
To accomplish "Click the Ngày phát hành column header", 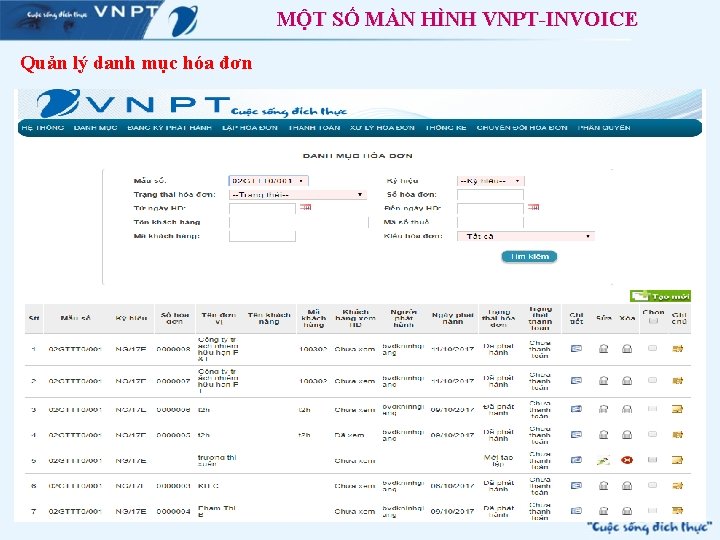I will tap(452, 318).
